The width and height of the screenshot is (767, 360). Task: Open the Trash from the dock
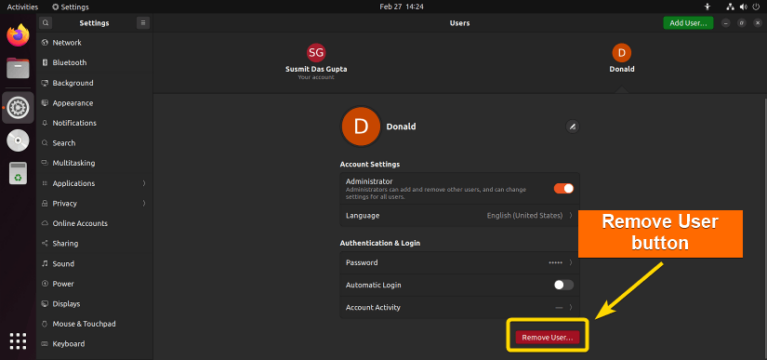coord(18,173)
